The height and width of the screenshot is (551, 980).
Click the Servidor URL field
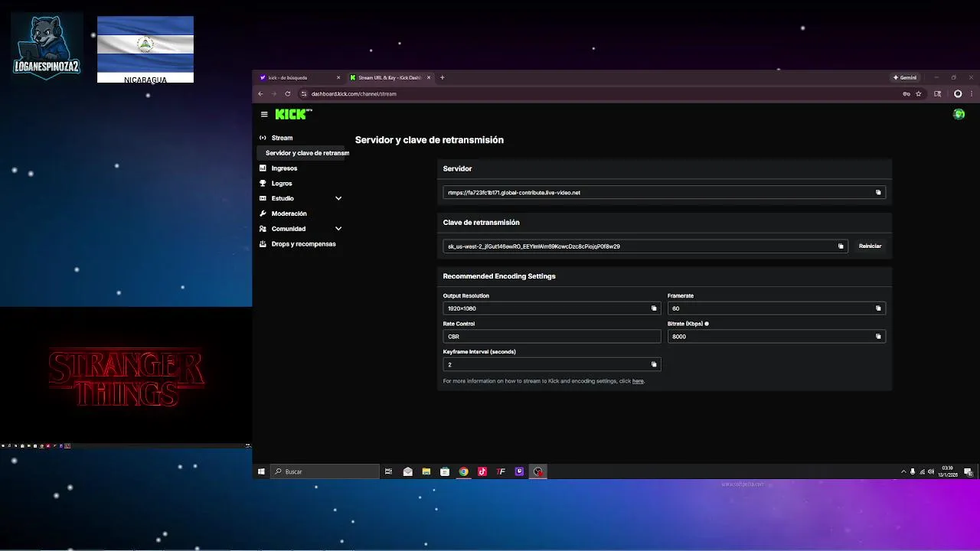[665, 192]
